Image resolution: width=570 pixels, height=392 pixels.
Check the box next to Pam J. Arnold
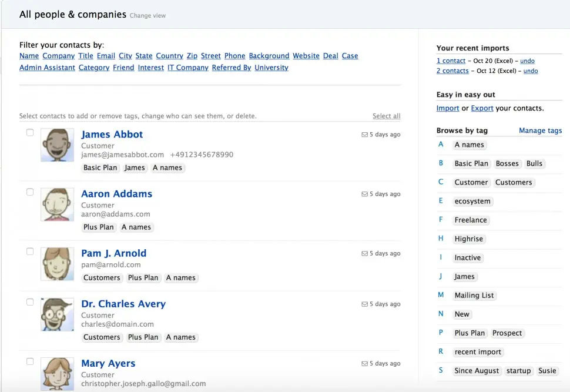click(x=30, y=252)
